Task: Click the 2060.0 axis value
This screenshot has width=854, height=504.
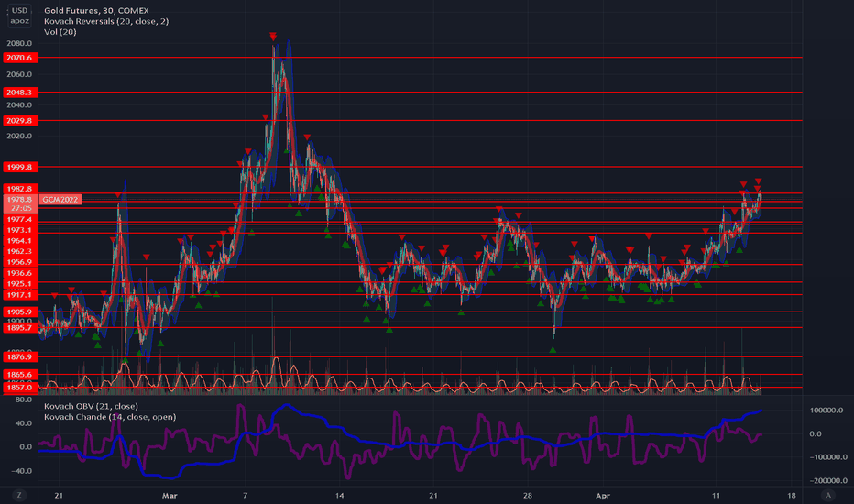Action: (19, 74)
